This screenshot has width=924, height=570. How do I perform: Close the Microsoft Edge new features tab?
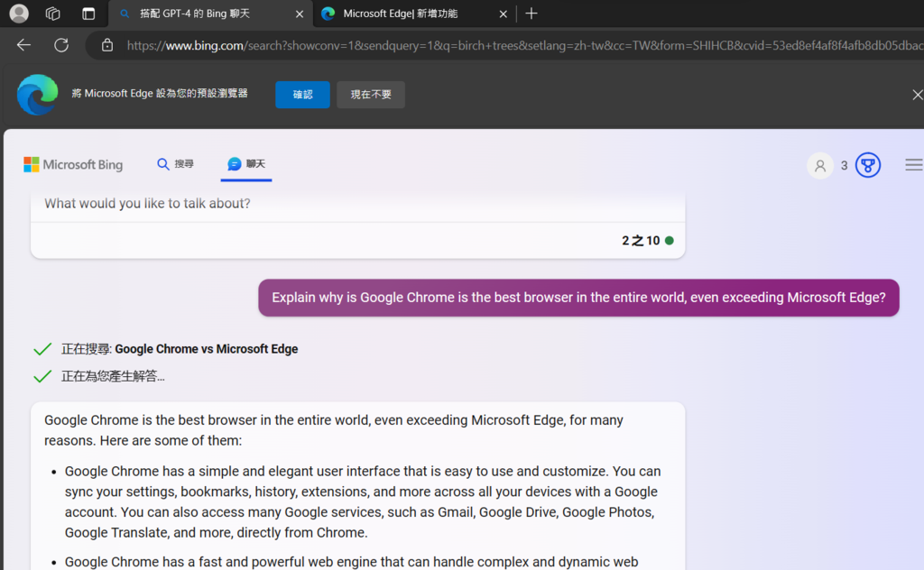[x=503, y=14]
